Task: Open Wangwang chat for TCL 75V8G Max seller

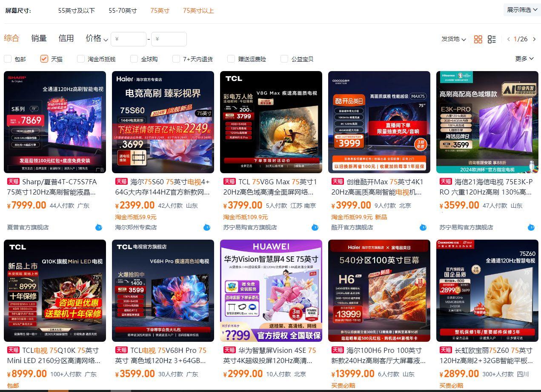Action: point(315,227)
